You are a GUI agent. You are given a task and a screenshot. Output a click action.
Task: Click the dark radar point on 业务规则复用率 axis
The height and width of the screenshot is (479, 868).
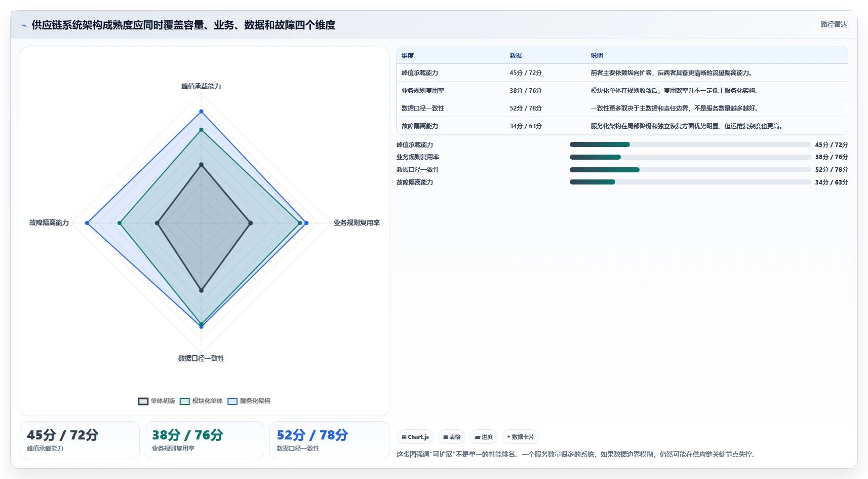[250, 223]
